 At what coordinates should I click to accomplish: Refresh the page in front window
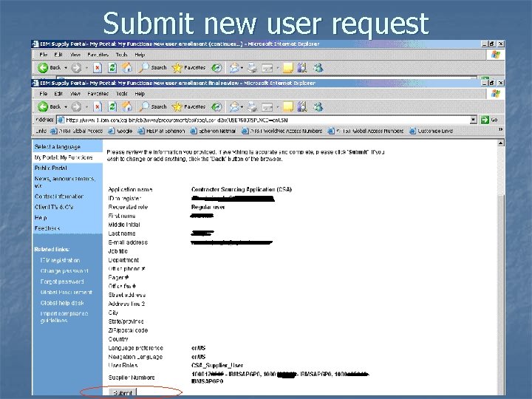(x=112, y=107)
